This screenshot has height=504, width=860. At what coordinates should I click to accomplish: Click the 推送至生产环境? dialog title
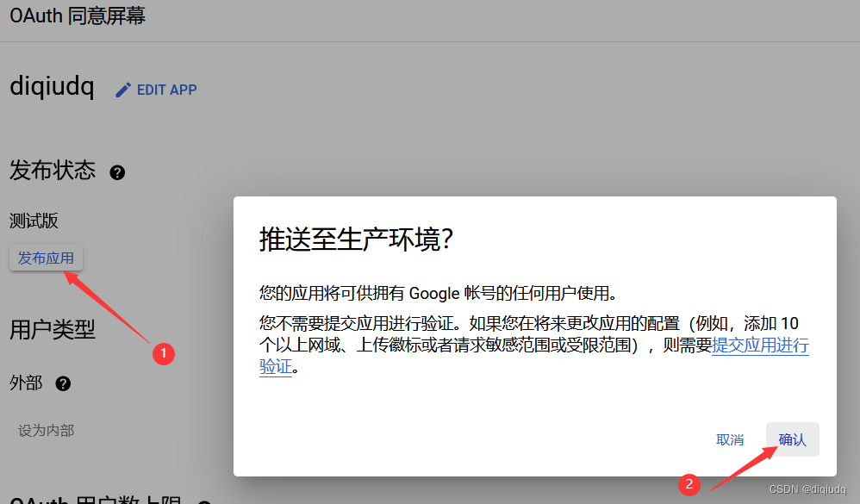tap(357, 240)
